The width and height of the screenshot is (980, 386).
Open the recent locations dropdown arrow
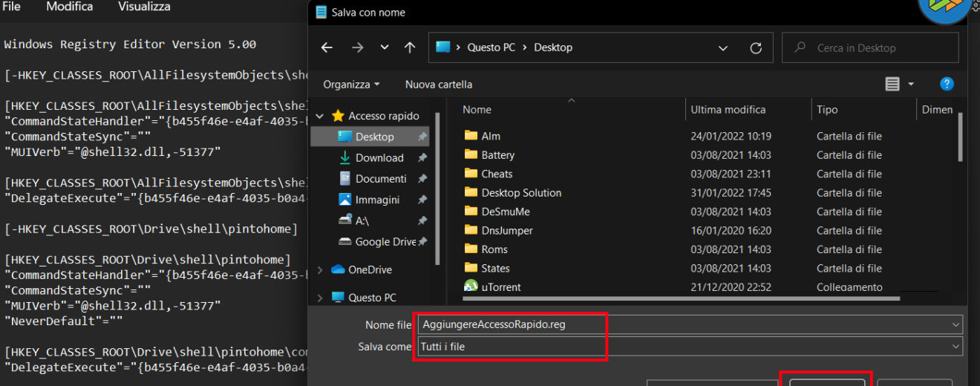[385, 48]
